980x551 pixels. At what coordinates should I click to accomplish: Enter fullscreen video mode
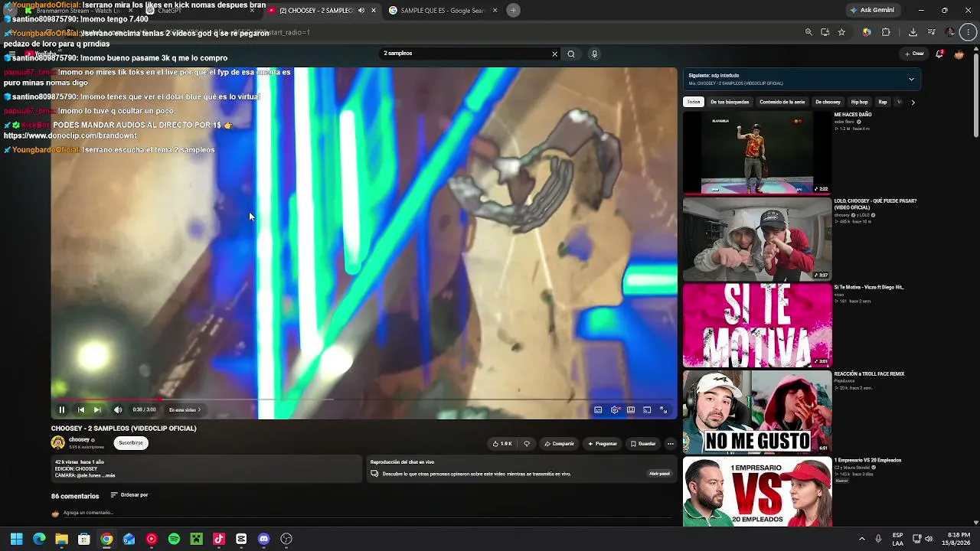664,410
